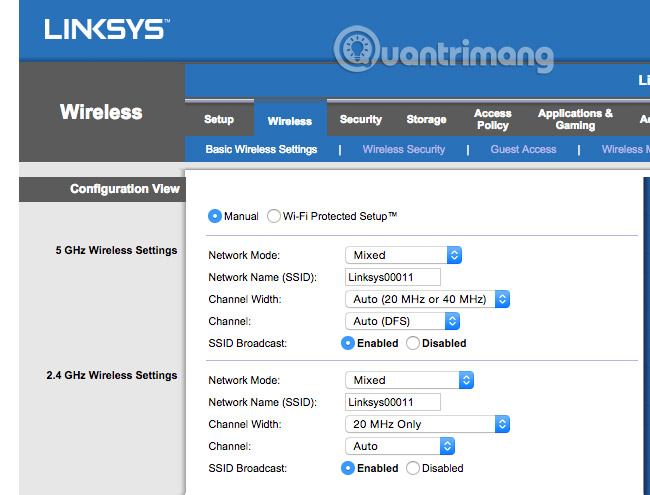The height and width of the screenshot is (495, 650).
Task: Click the Configuration View label
Action: (125, 189)
